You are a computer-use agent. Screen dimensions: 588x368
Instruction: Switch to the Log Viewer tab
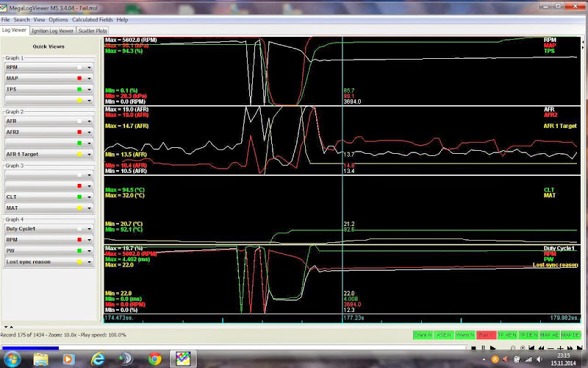click(14, 30)
